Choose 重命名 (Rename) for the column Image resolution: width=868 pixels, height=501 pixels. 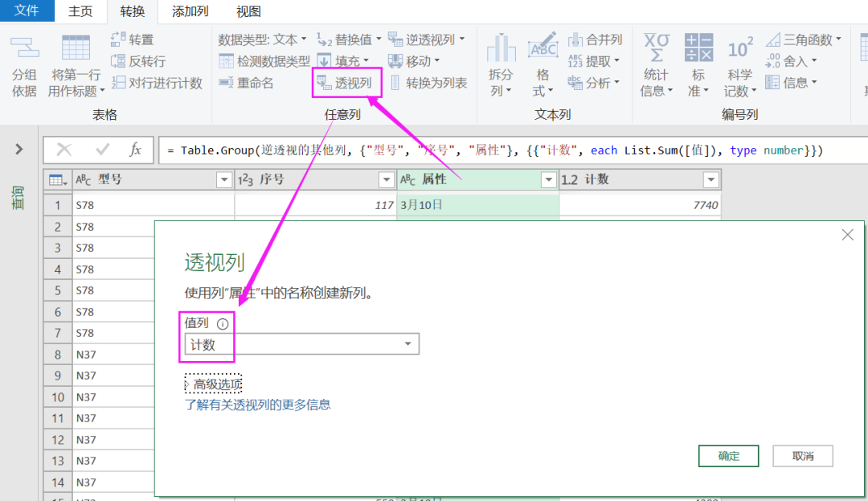pyautogui.click(x=246, y=83)
